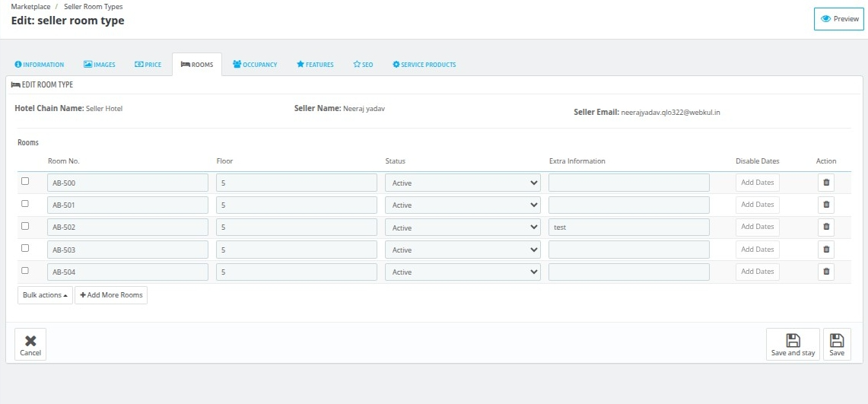The image size is (868, 404).
Task: Open Status dropdown for room AB-501
Action: [x=463, y=205]
